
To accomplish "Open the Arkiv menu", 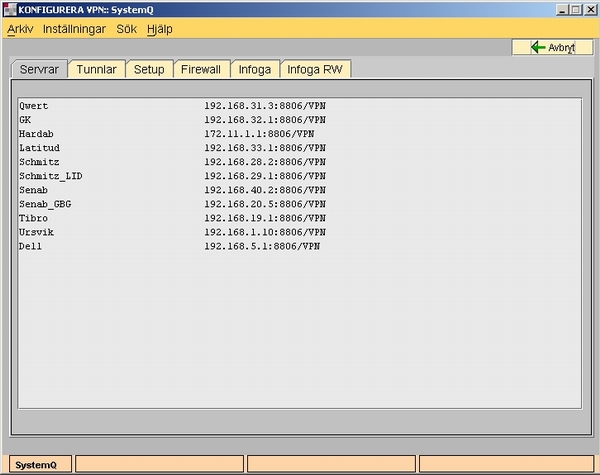I will pos(20,29).
